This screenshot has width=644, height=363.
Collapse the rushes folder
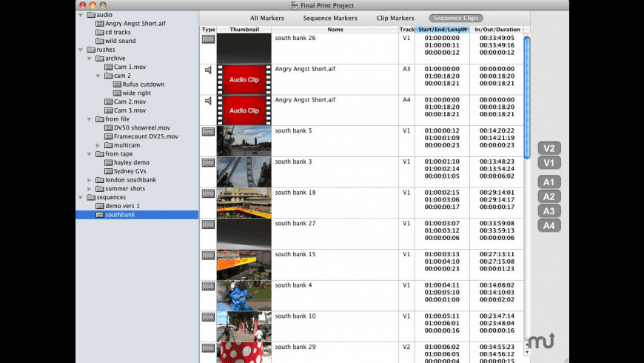[x=81, y=50]
